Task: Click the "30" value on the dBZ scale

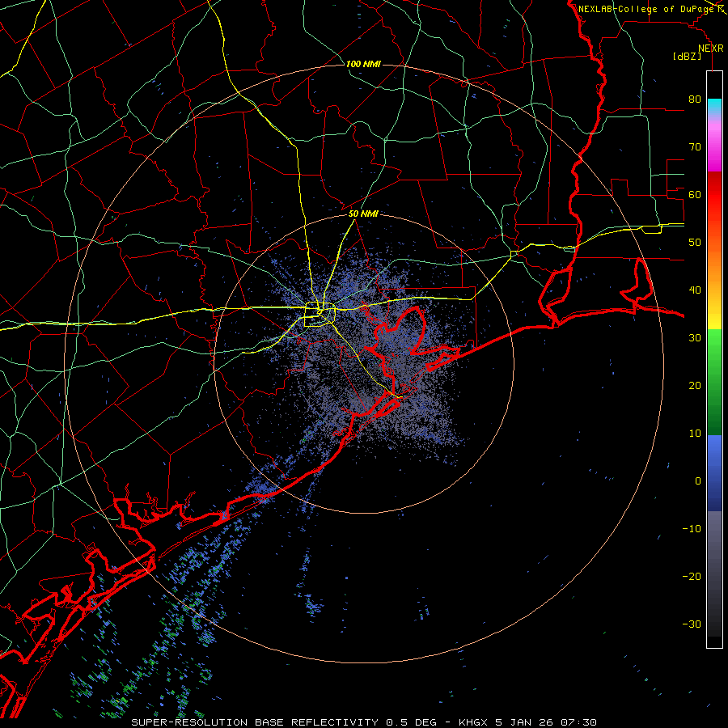Action: coord(695,337)
